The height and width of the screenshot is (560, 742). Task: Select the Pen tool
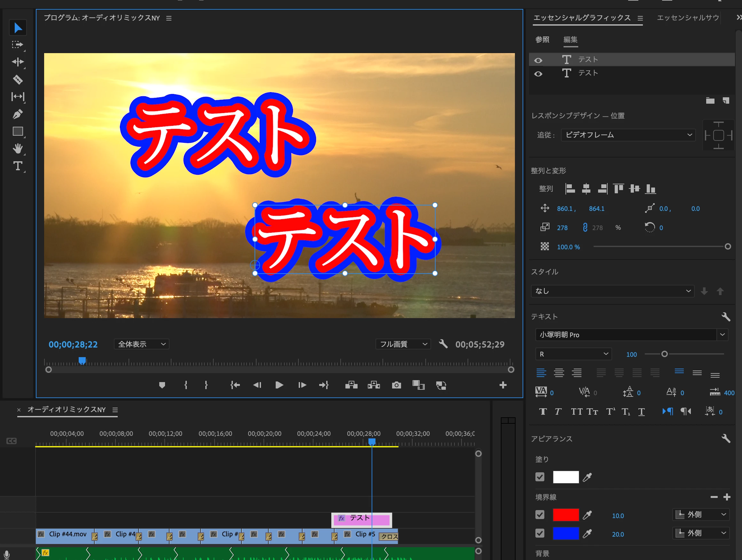tap(18, 114)
